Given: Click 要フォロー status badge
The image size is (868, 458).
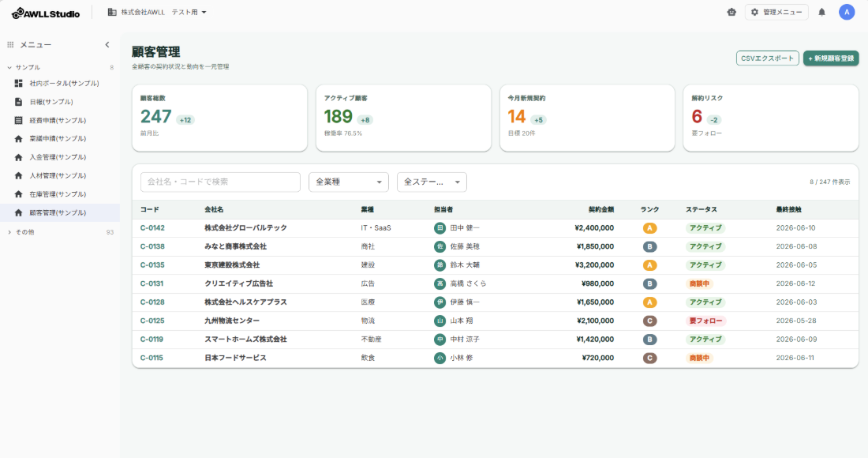Looking at the screenshot, I should [x=705, y=321].
